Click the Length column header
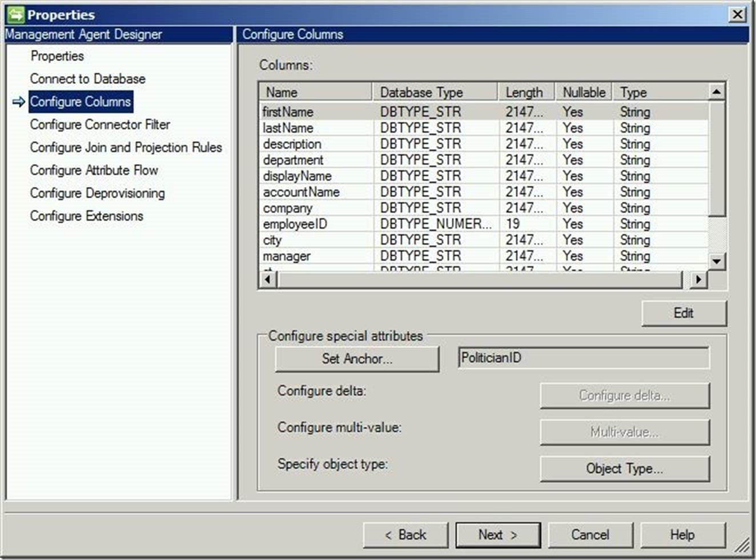Screen dimensions: 756x560 tap(526, 92)
